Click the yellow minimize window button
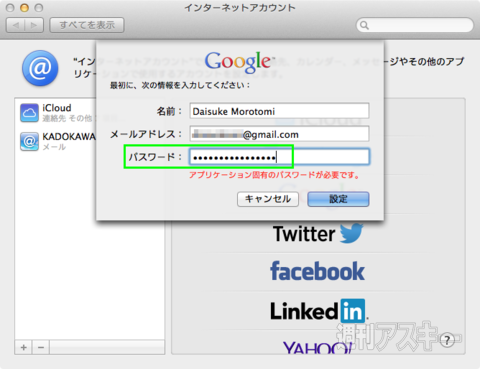The width and height of the screenshot is (480, 369). click(x=24, y=7)
